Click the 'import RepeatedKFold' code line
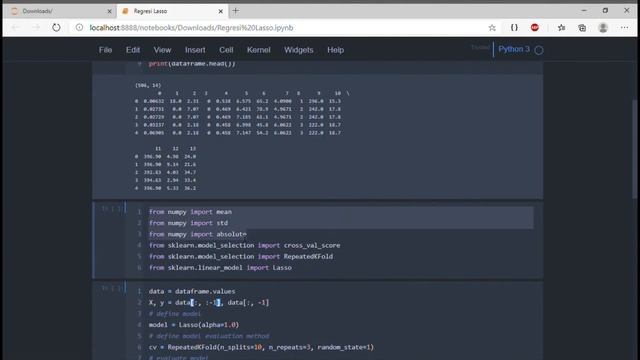 241,256
